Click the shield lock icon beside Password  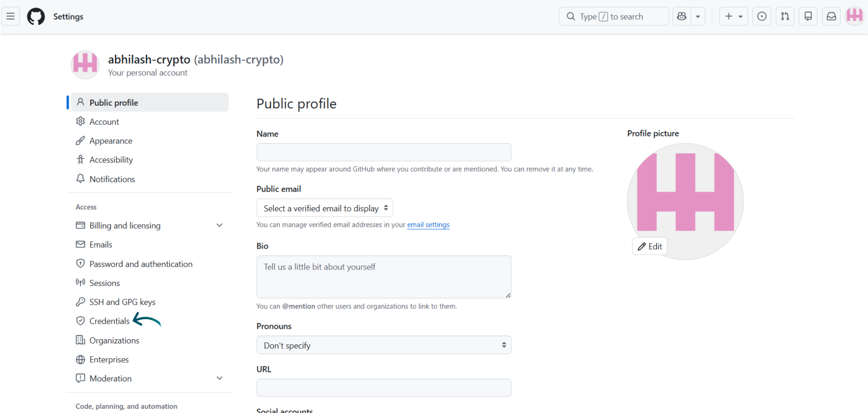coord(81,263)
